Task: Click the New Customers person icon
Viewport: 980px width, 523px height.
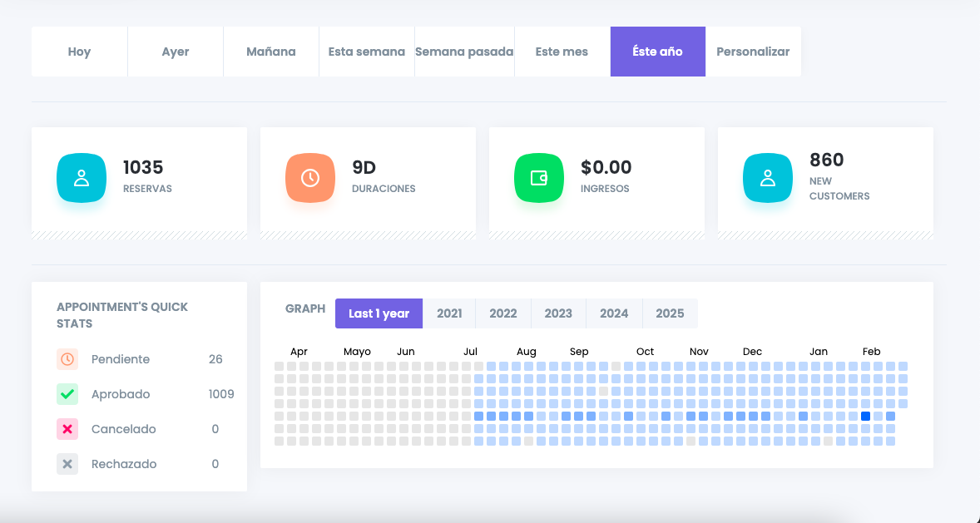Action: [768, 178]
